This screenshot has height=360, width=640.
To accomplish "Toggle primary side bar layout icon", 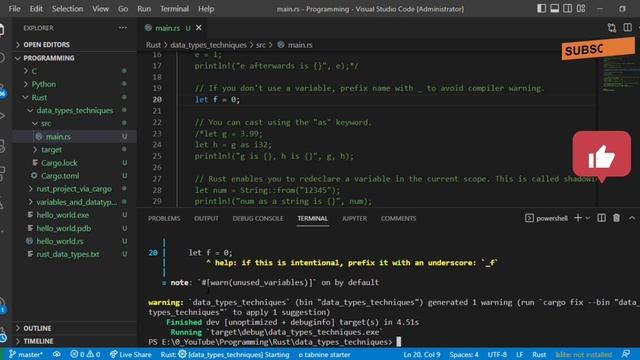I will [x=541, y=9].
